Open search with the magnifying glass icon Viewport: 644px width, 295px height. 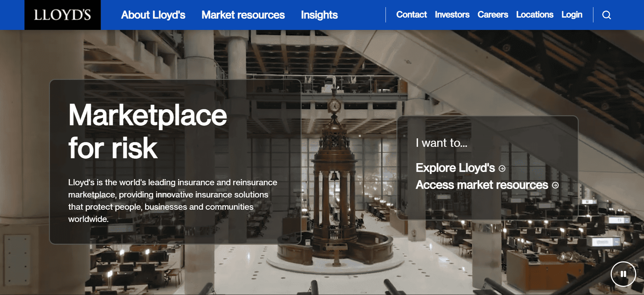click(x=606, y=15)
